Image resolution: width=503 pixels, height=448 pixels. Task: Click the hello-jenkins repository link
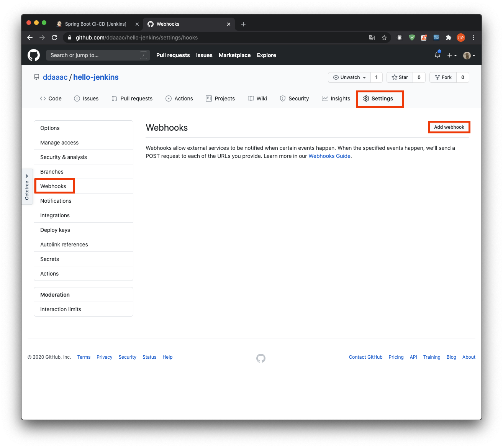(x=96, y=77)
